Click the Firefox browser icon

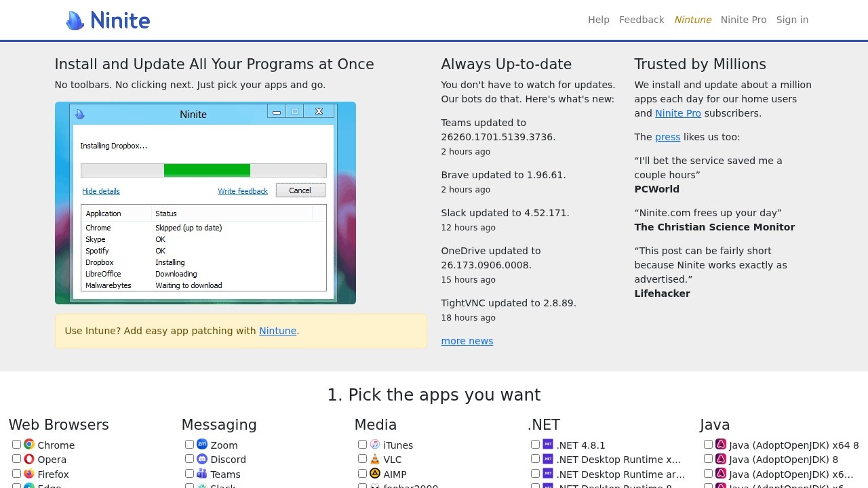coord(29,474)
